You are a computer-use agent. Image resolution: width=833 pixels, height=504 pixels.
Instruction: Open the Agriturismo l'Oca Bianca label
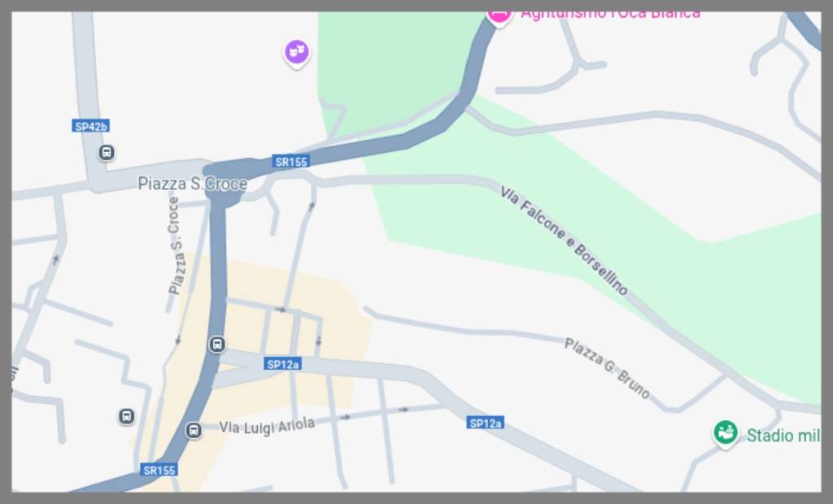click(x=610, y=15)
